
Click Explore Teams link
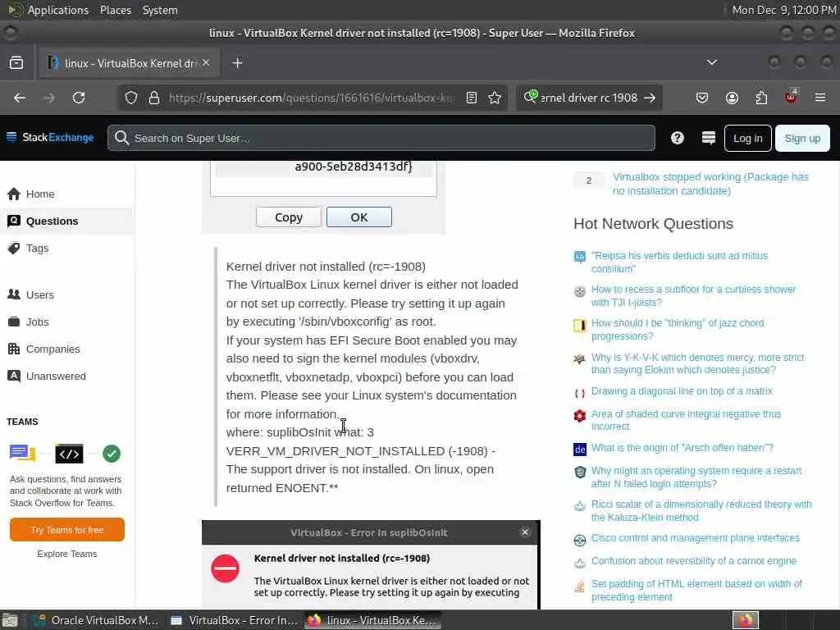click(67, 554)
